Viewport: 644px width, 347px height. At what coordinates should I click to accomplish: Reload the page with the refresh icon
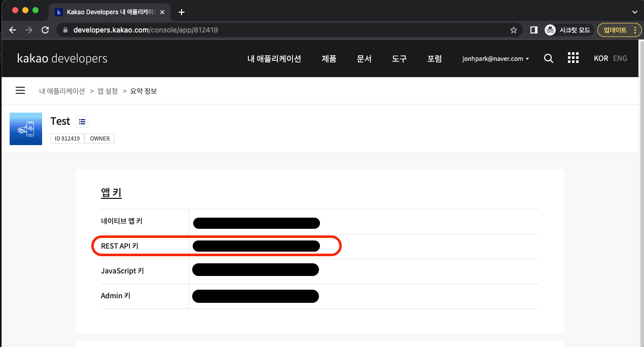45,30
